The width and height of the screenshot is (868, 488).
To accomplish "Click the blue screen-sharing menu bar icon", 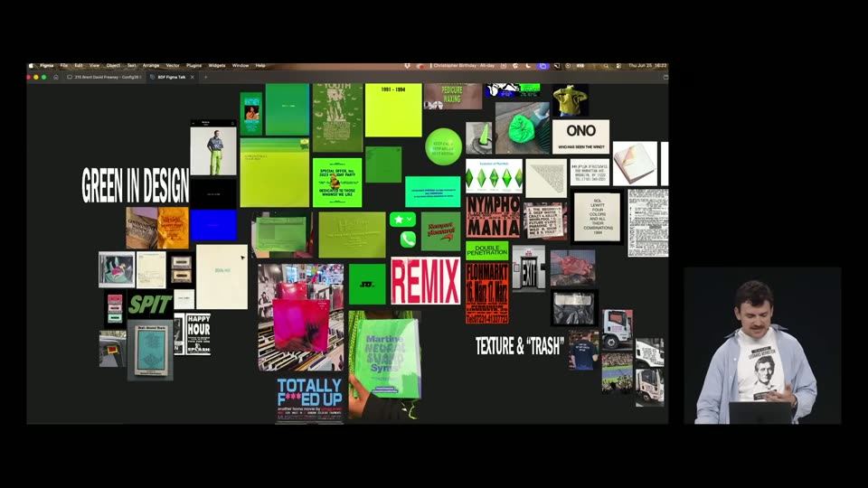I will click(543, 65).
